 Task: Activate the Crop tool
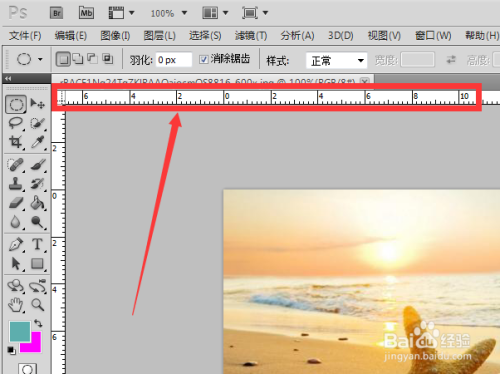tap(15, 142)
